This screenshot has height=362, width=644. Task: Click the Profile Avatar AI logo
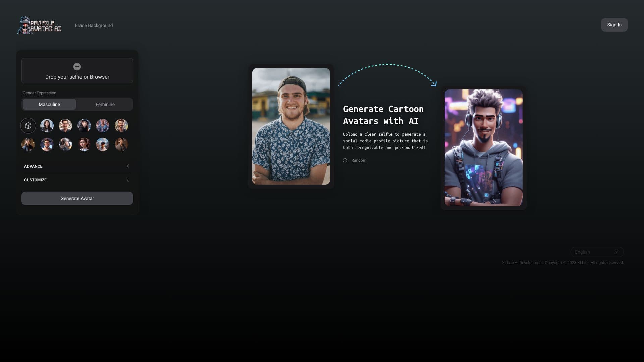point(39,25)
